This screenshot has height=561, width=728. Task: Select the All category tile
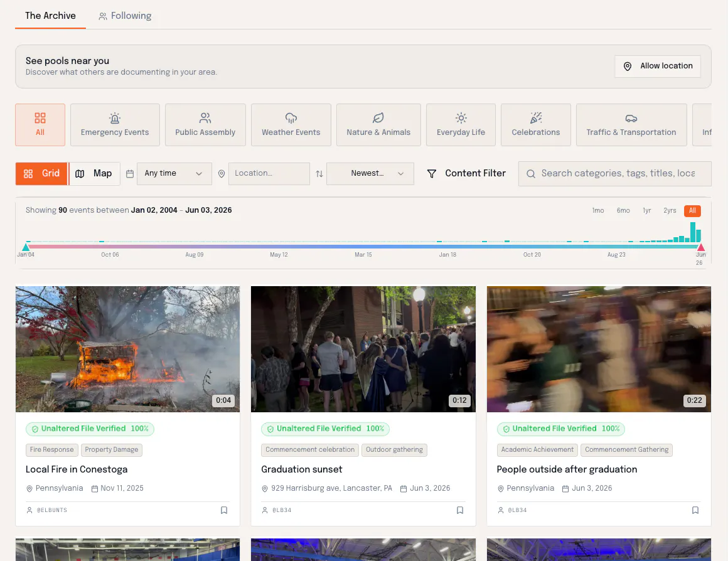tap(40, 125)
